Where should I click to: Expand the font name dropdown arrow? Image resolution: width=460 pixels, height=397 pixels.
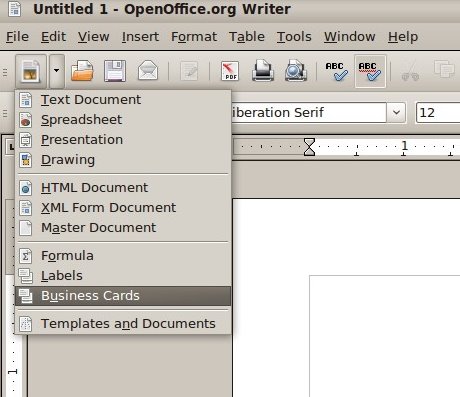(x=396, y=112)
